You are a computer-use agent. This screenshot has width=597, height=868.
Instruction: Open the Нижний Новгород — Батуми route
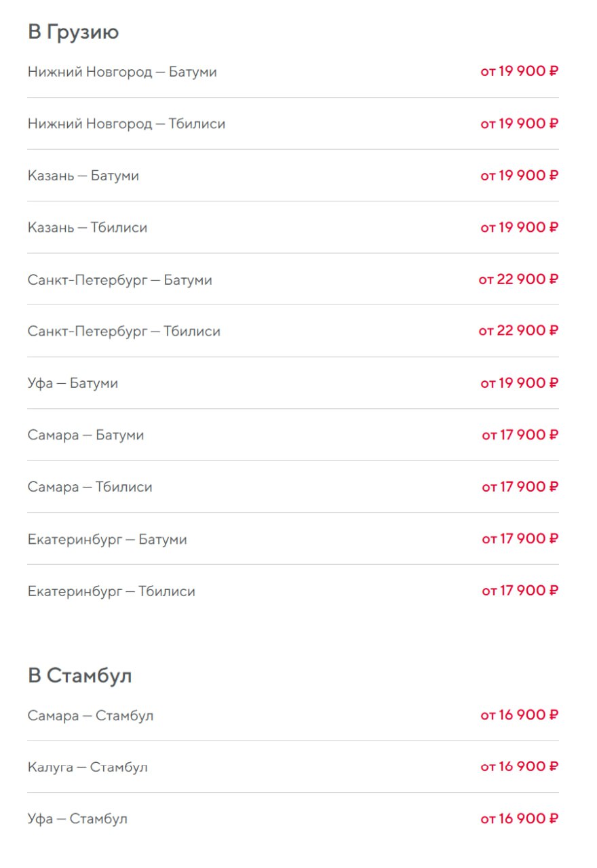point(122,72)
